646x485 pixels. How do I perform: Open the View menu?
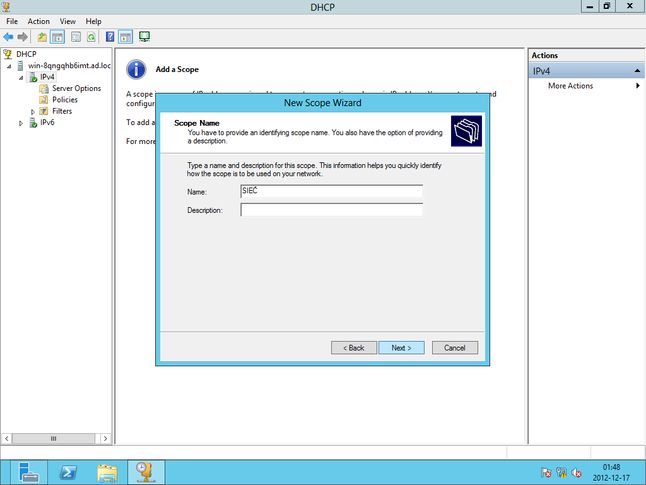(x=68, y=21)
